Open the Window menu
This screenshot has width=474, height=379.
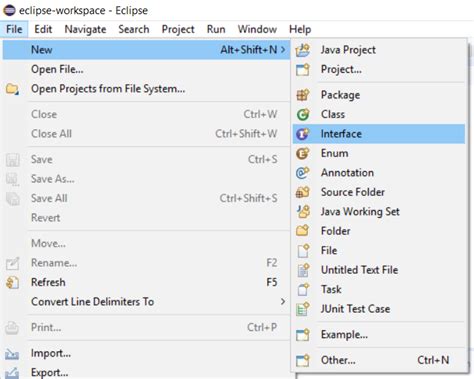point(257,29)
